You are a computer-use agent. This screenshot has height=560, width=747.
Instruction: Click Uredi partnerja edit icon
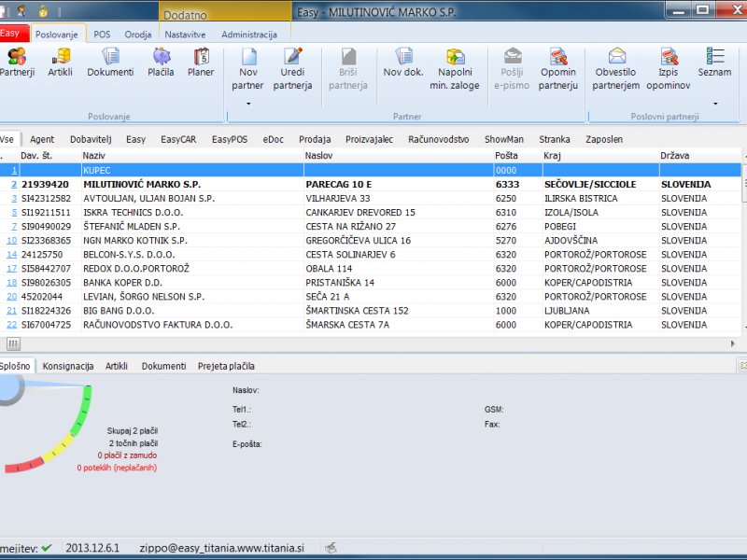[293, 57]
